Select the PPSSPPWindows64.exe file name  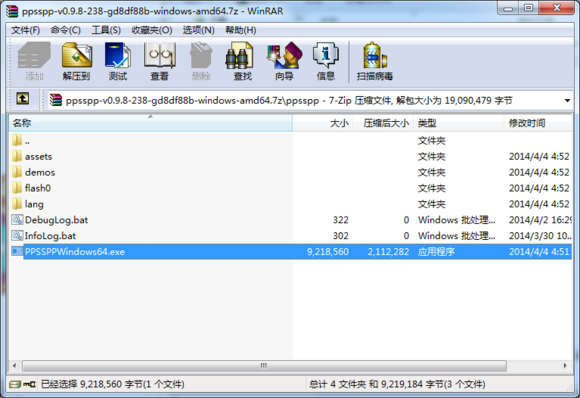[75, 252]
